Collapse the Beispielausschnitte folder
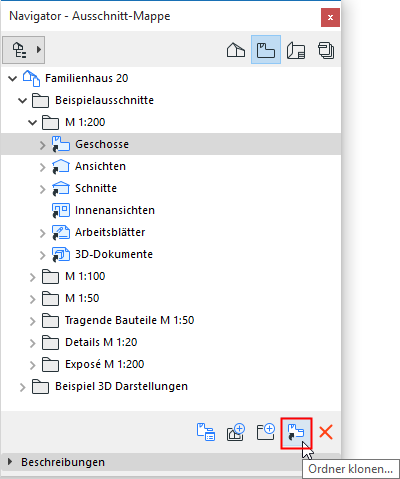Image resolution: width=400 pixels, height=479 pixels. [x=23, y=100]
